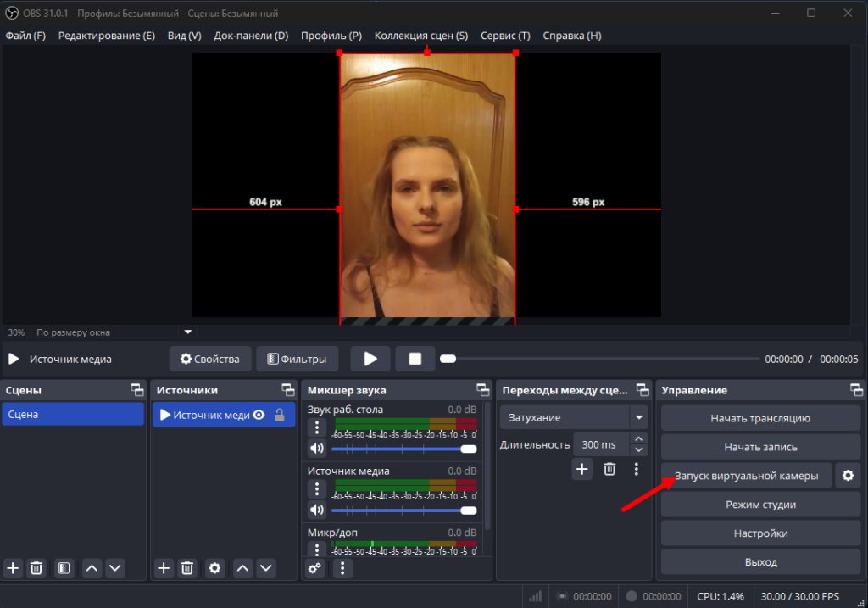Add a transition with plus icon

coord(581,468)
